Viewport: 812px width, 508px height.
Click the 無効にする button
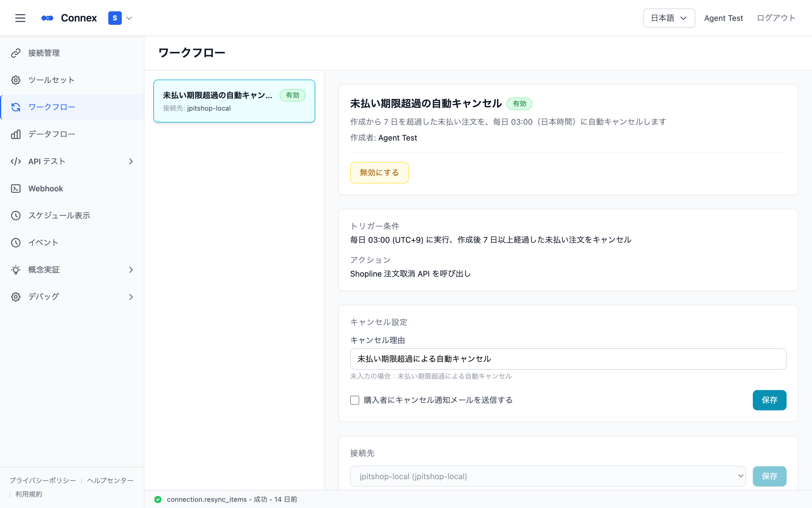tap(379, 173)
